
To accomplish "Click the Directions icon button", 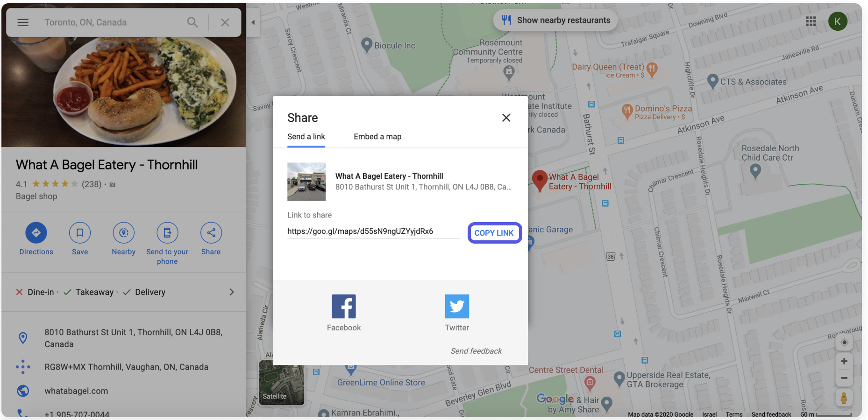I will coord(36,232).
